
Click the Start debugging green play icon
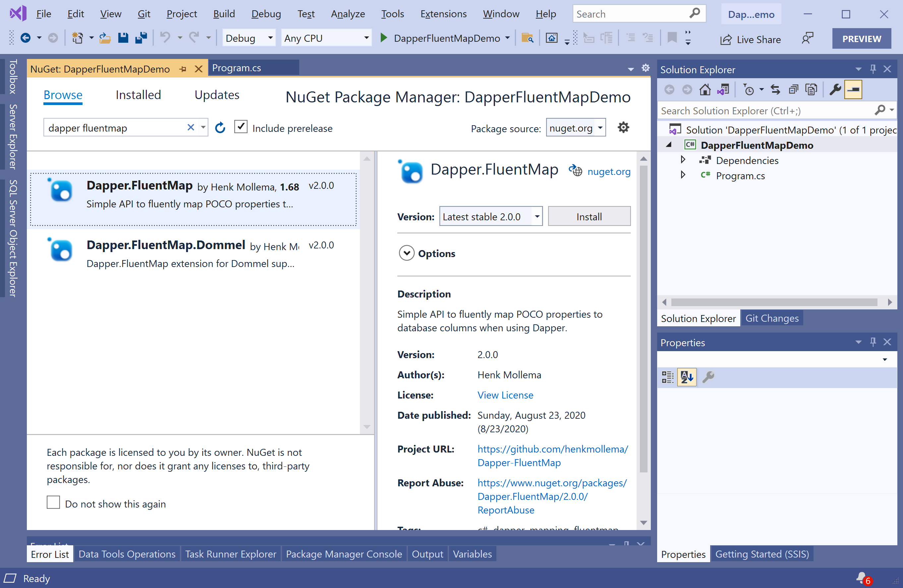point(384,38)
